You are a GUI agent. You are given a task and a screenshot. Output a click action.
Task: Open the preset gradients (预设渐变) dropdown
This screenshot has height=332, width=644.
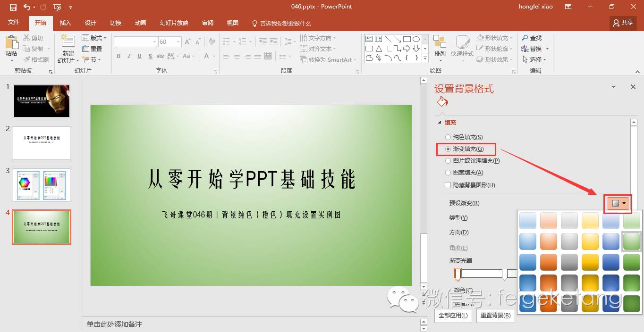[618, 203]
